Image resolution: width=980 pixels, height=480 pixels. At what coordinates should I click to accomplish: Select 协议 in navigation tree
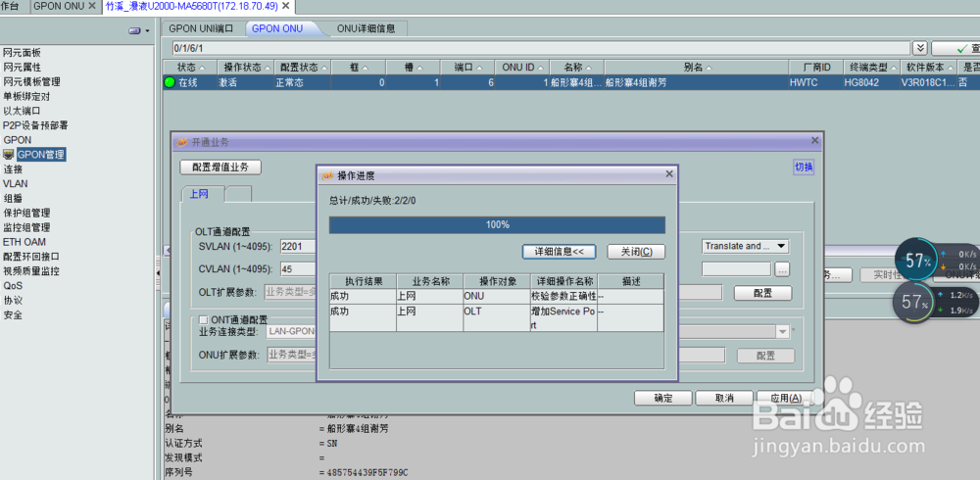(x=13, y=300)
